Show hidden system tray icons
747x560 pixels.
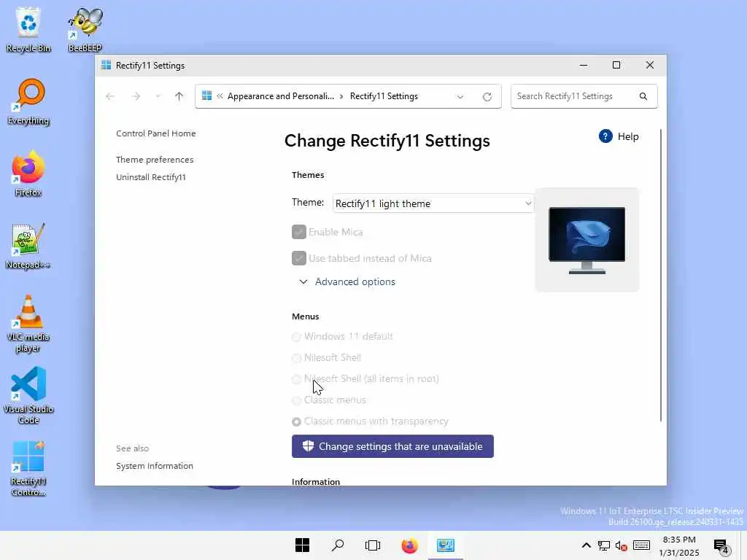coord(587,545)
